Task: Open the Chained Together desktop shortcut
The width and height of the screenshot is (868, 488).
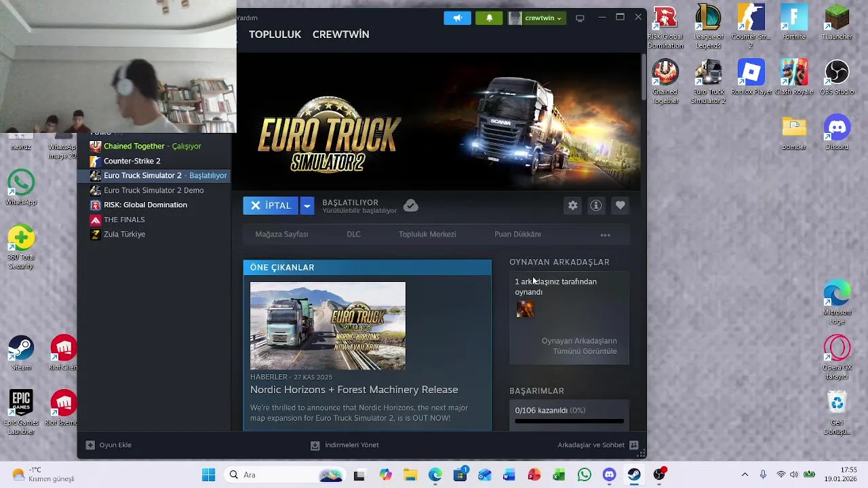Action: (665, 82)
